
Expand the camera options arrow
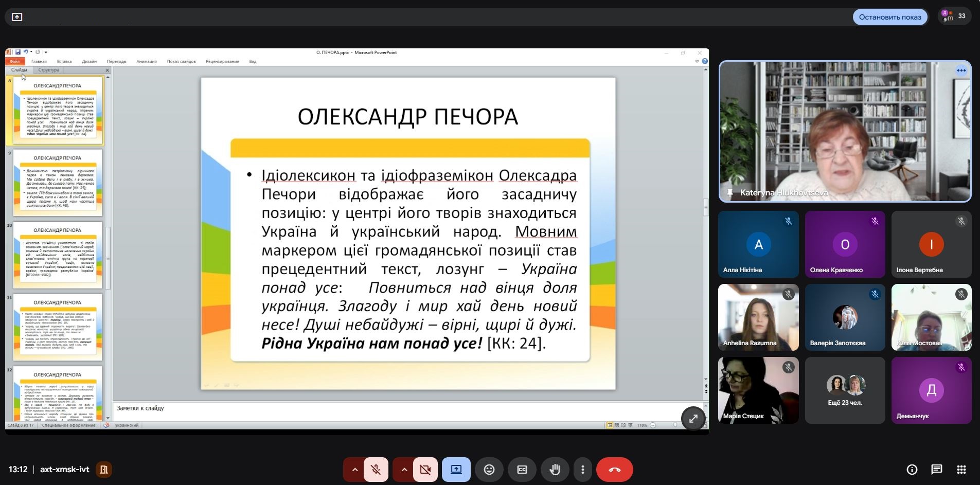[404, 469]
